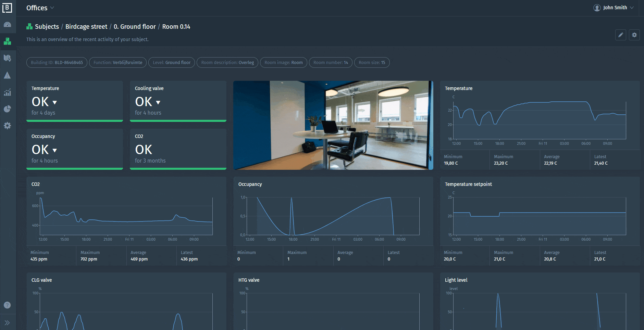Expand the Cooling valve OK status arrow
This screenshot has height=330, width=644.
158,102
